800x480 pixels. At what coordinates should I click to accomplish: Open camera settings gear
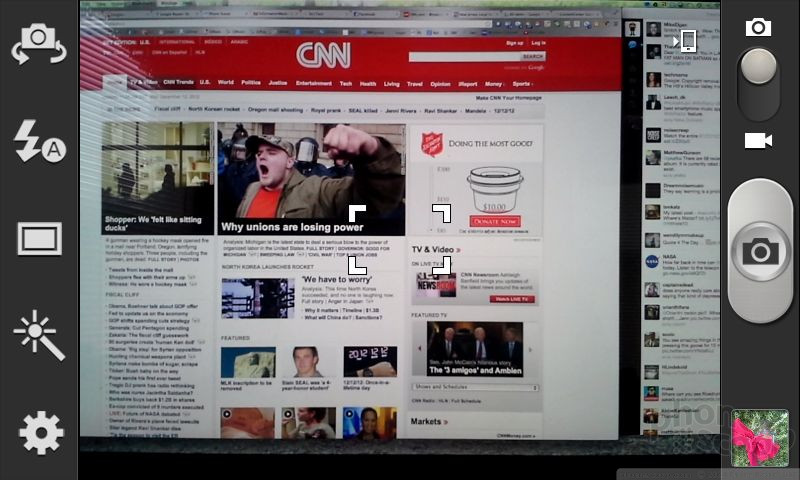(41, 433)
